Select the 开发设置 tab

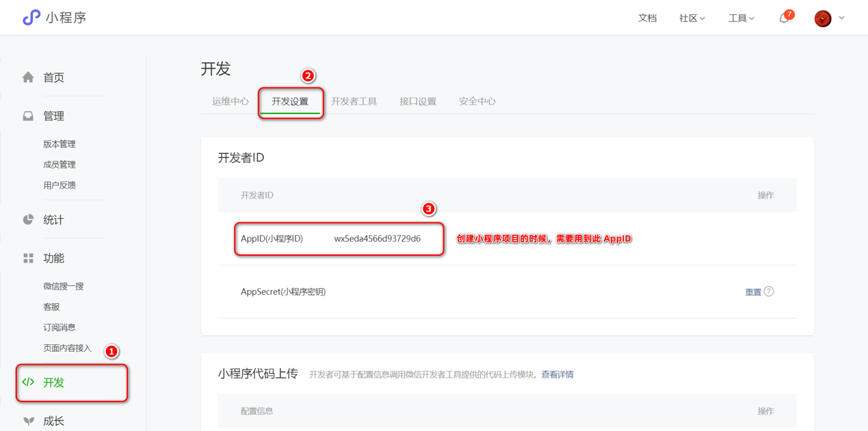pos(290,101)
